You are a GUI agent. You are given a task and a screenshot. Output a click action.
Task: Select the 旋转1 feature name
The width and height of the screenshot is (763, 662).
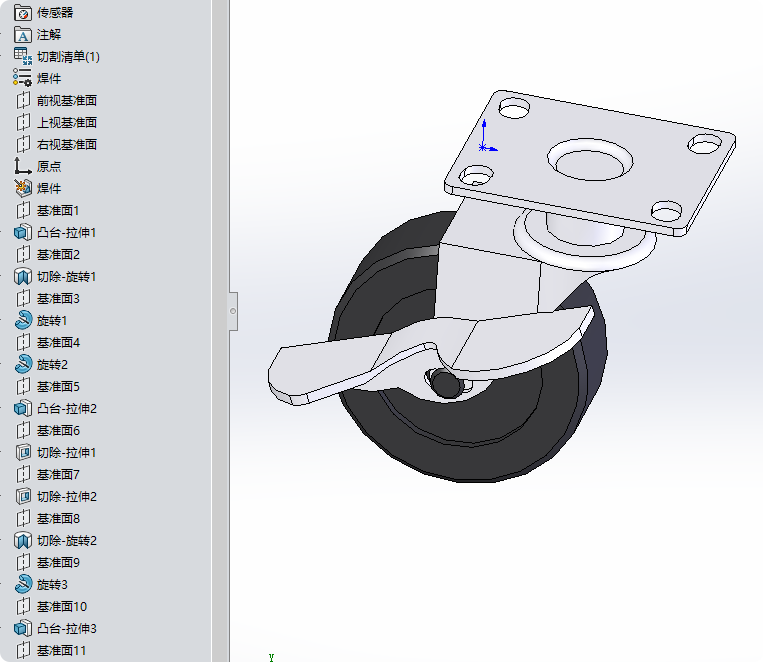click(52, 320)
